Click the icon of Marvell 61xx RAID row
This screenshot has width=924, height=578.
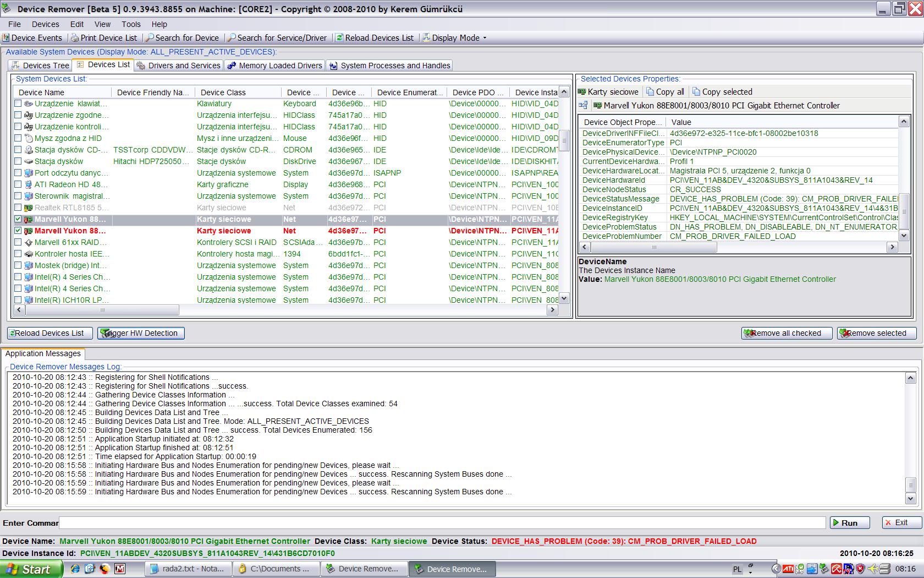pos(29,242)
